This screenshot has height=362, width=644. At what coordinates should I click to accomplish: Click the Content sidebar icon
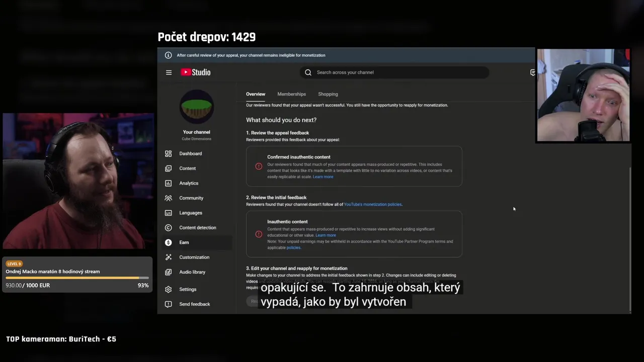pyautogui.click(x=168, y=168)
